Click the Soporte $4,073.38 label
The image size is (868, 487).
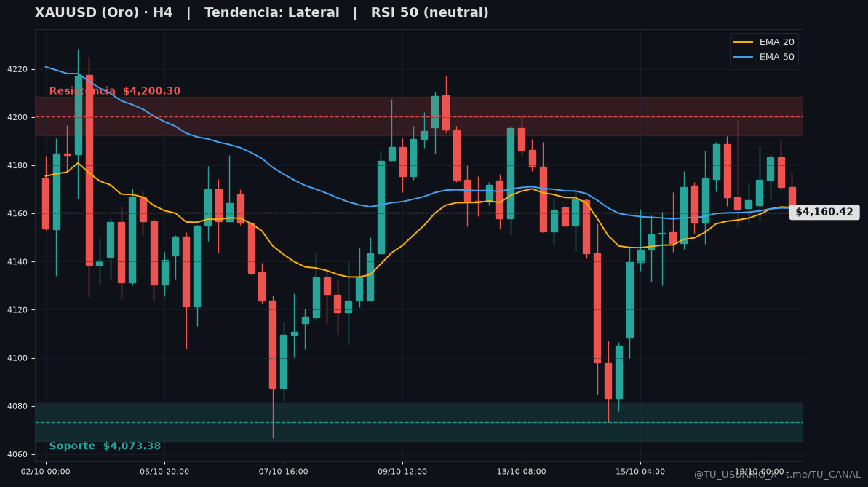coord(105,446)
